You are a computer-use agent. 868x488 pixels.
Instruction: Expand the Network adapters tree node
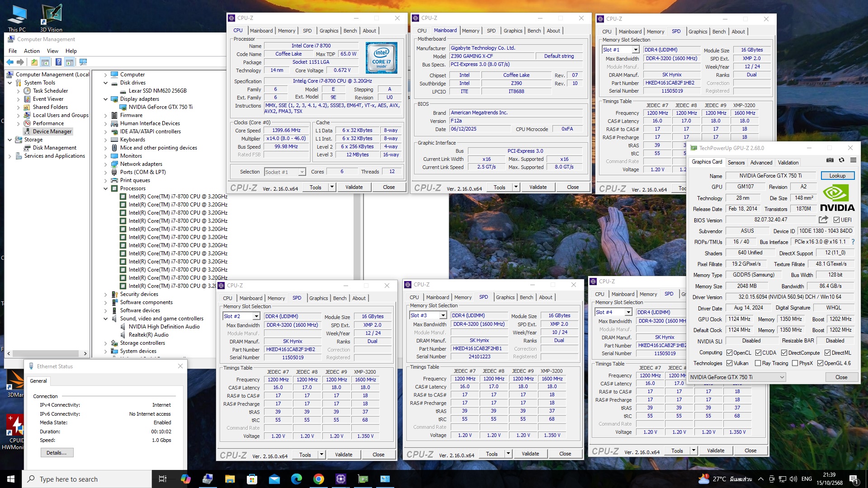click(x=105, y=164)
